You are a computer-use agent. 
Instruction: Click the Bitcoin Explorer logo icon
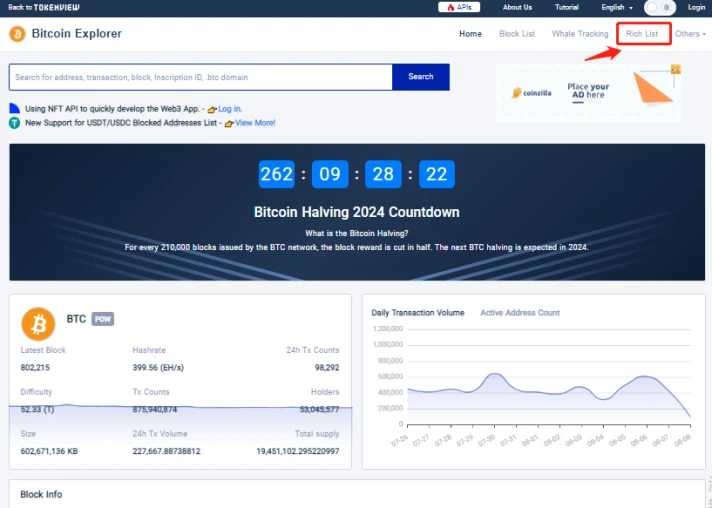click(x=17, y=34)
